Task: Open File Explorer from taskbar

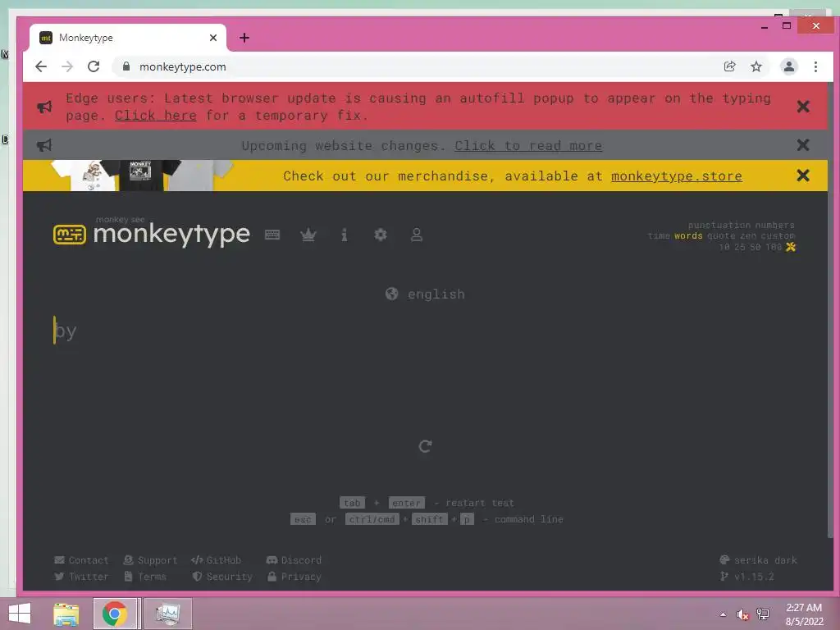Action: tap(66, 614)
